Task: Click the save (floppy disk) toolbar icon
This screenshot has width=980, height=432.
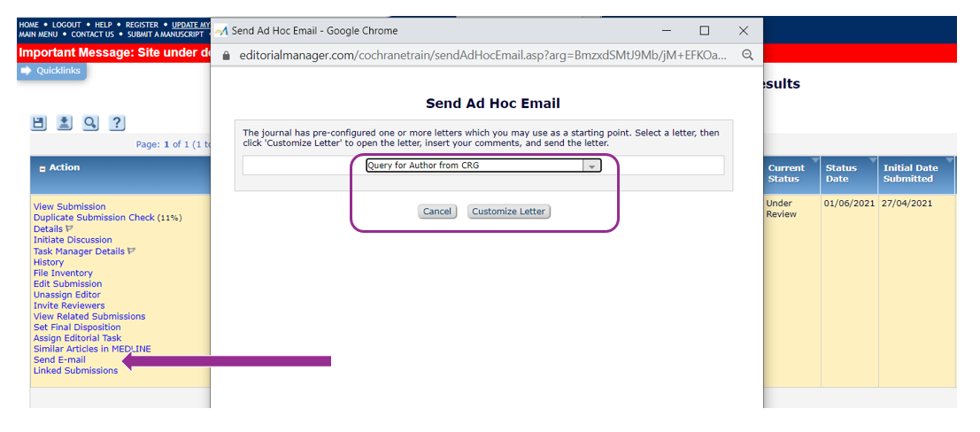Action: point(39,123)
